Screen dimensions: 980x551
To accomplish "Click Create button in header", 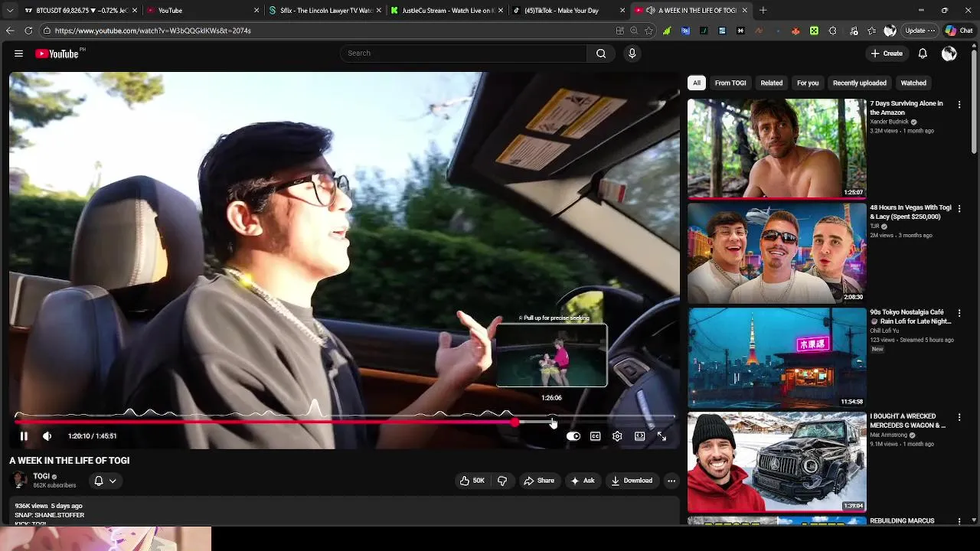I will [x=887, y=54].
